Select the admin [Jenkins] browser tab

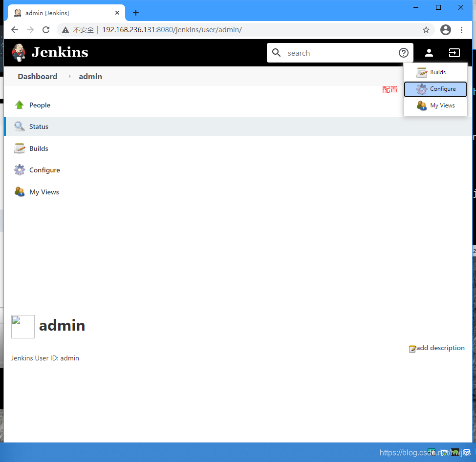click(x=66, y=13)
